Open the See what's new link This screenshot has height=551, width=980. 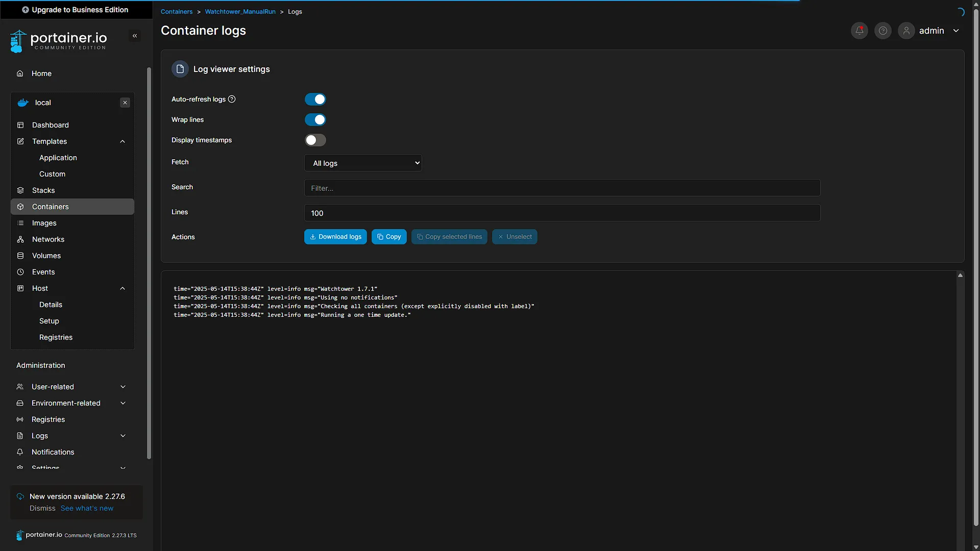pyautogui.click(x=87, y=508)
